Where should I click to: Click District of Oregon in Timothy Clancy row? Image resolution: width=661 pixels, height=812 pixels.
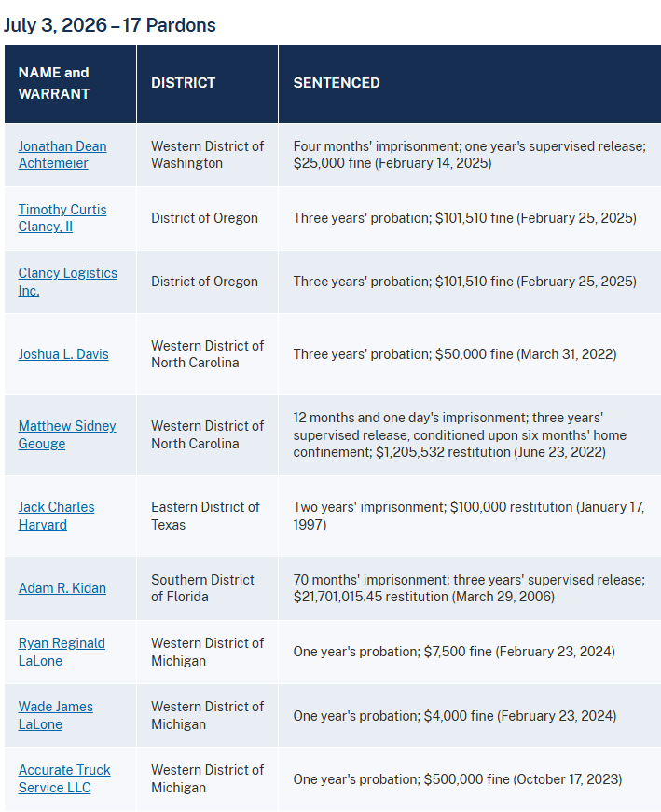pos(204,218)
